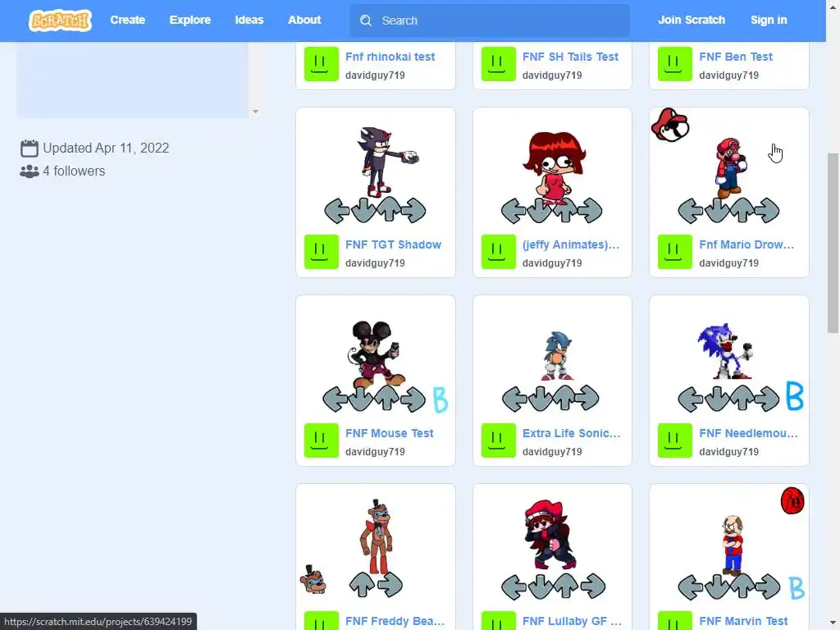Click davidguy719 under FNF Mouse Test

coord(375,452)
